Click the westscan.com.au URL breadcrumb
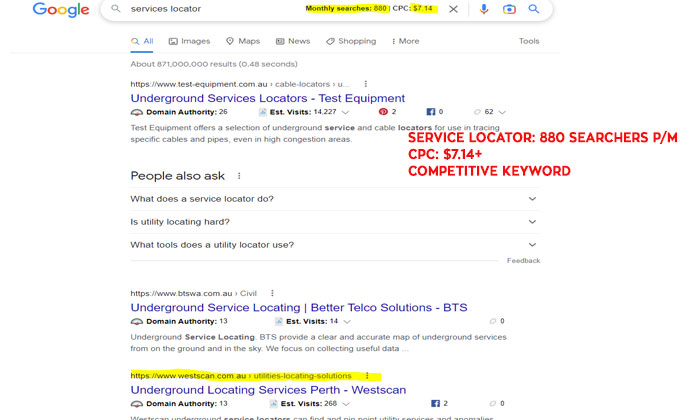 241,376
